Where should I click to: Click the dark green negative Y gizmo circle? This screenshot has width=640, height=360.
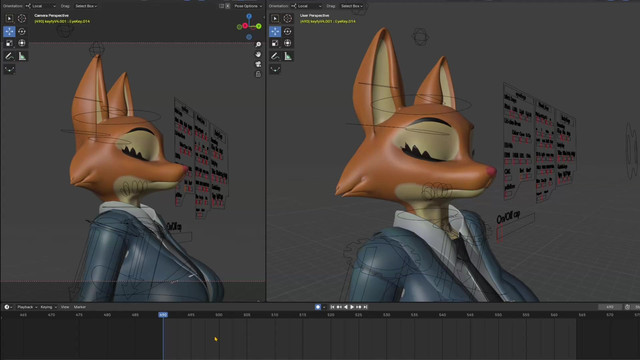pyautogui.click(x=239, y=27)
